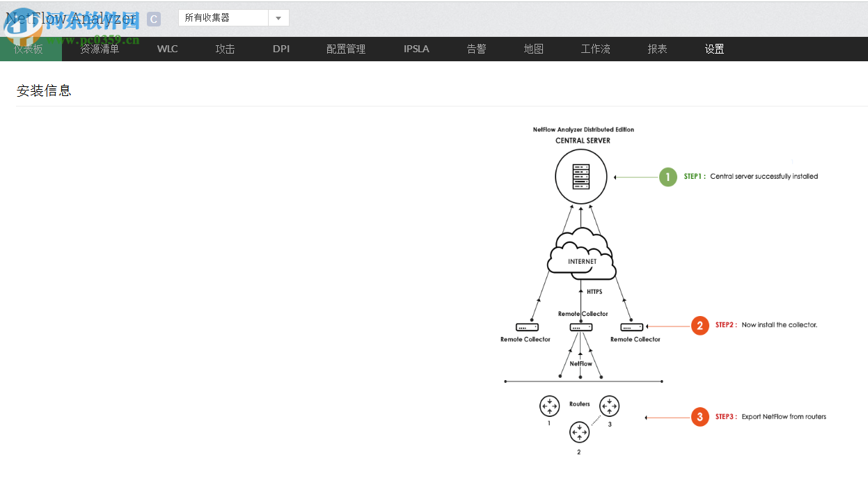Select the 告警 tab
The height and width of the screenshot is (481, 868).
coord(476,49)
